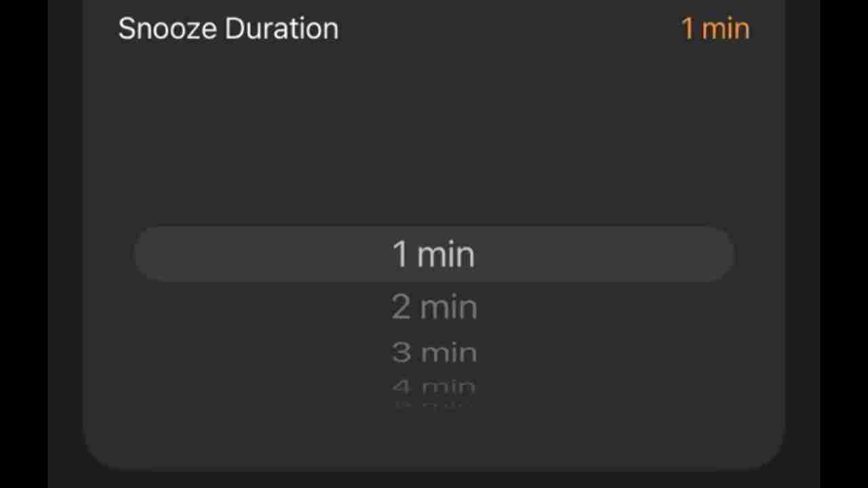The image size is (868, 488).
Task: Choose the option directly under "3 min"
Action: tap(434, 388)
